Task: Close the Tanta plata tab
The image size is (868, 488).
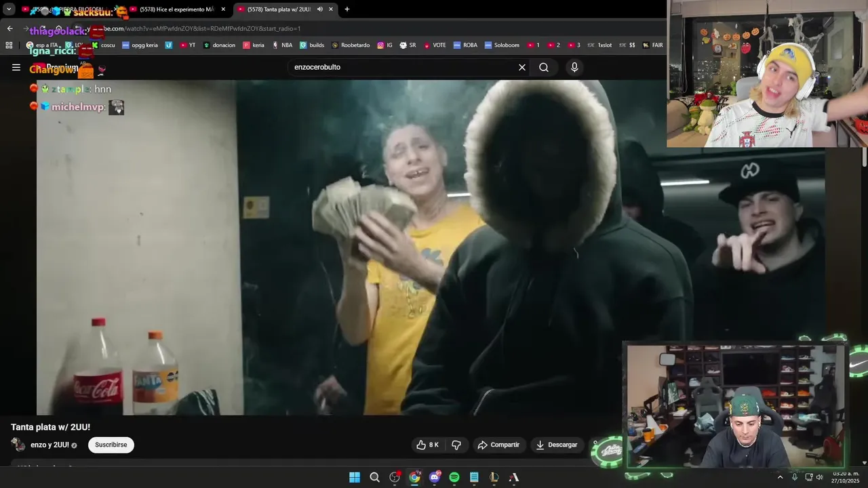Action: [x=331, y=9]
